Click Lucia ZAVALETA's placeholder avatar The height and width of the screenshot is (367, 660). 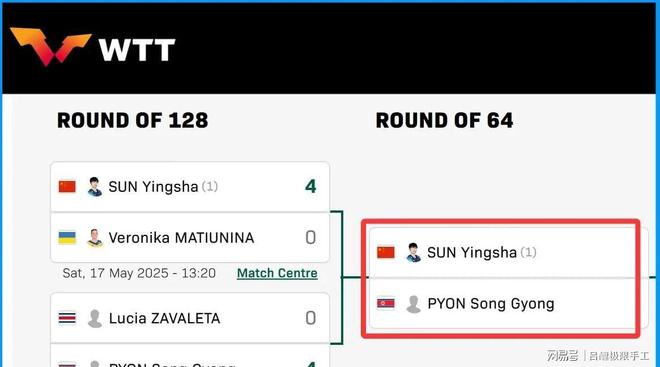point(95,318)
